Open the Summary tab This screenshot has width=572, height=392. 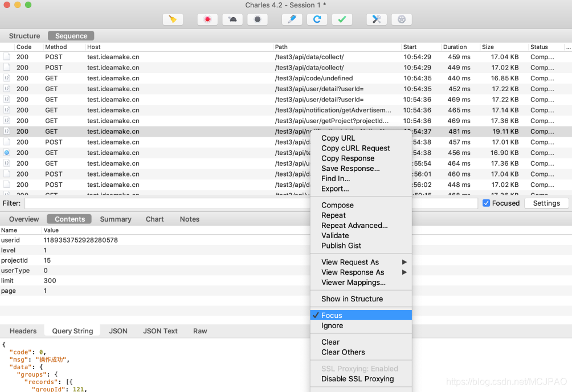(116, 219)
